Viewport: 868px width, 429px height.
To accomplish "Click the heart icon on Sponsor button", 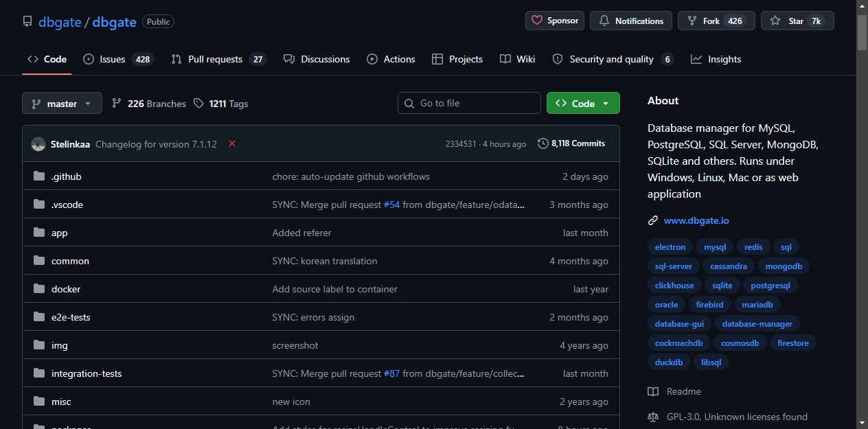I will point(537,21).
